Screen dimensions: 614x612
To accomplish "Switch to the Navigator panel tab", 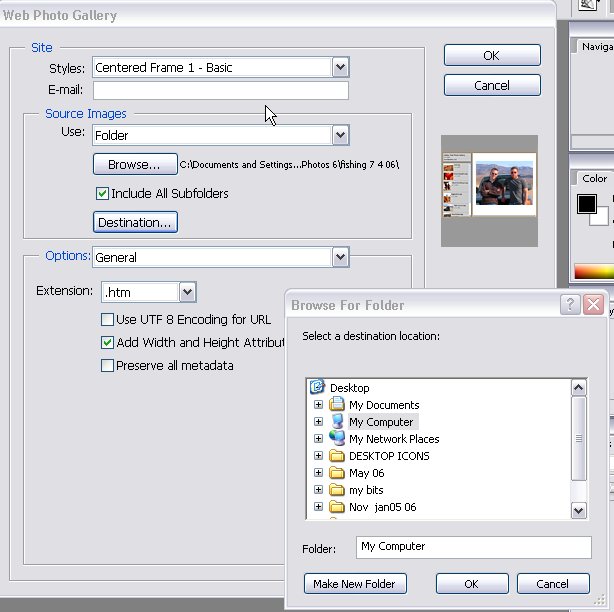I will coord(597,47).
